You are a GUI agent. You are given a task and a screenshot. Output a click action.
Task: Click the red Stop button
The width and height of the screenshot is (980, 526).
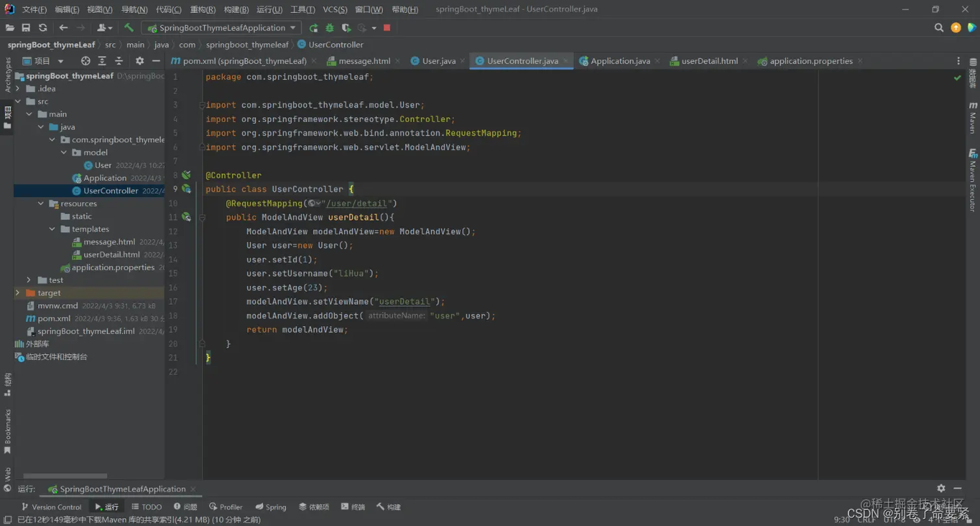387,28
